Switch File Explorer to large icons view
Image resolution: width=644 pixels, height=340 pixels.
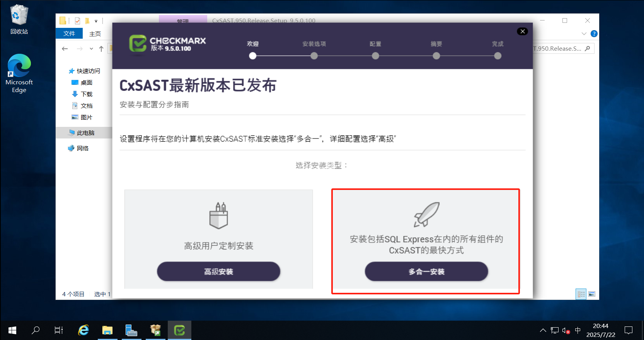point(592,294)
